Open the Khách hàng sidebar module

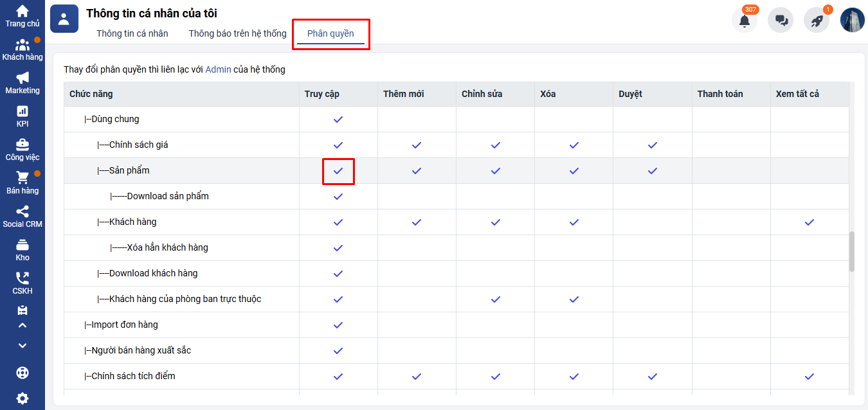point(23,49)
